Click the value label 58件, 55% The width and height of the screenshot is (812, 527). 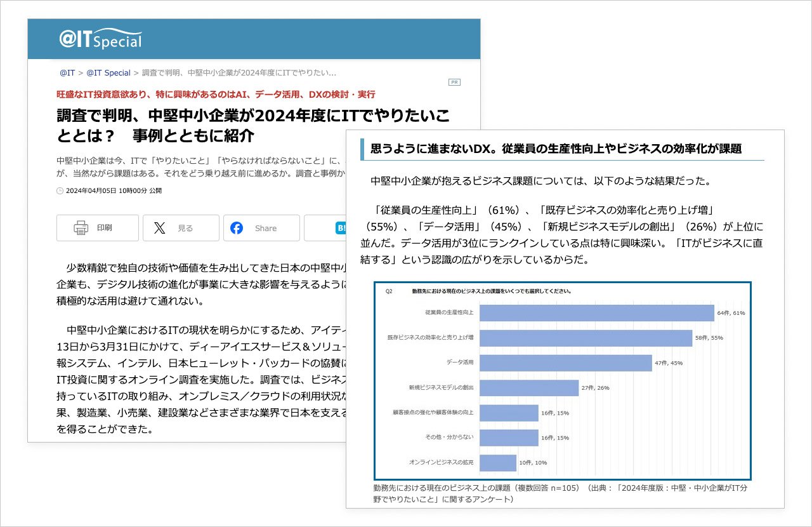coord(709,338)
